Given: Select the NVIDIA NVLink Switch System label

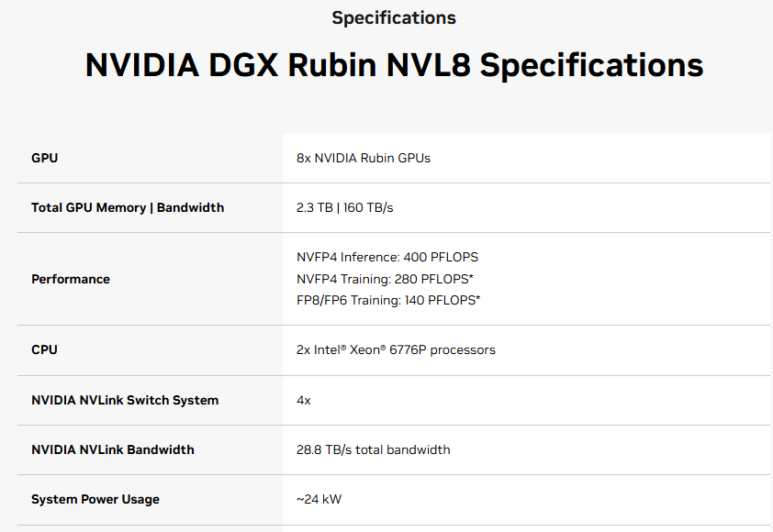Looking at the screenshot, I should tap(125, 400).
